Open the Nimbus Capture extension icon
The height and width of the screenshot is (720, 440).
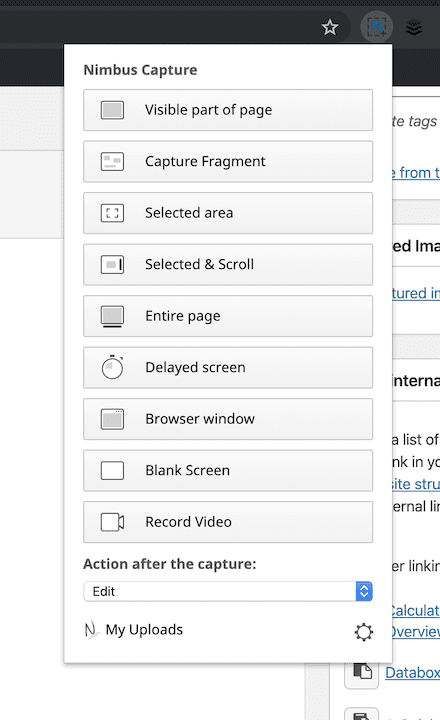point(377,27)
